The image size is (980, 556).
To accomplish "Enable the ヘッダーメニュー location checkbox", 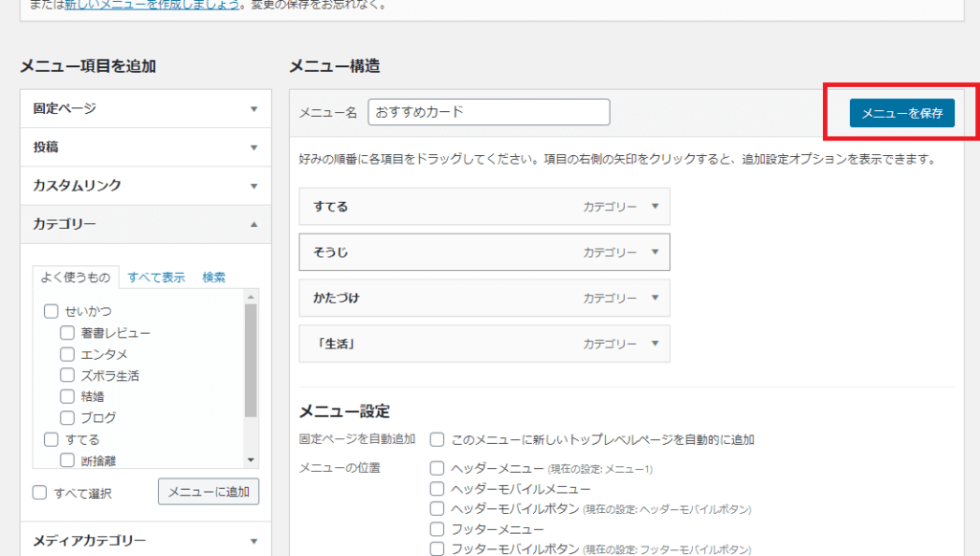I will pyautogui.click(x=436, y=469).
